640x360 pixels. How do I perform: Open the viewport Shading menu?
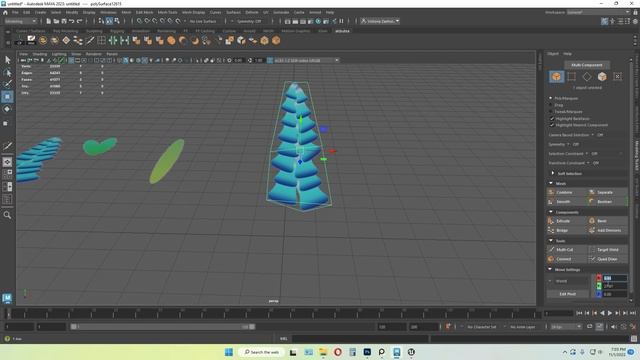[x=40, y=54]
